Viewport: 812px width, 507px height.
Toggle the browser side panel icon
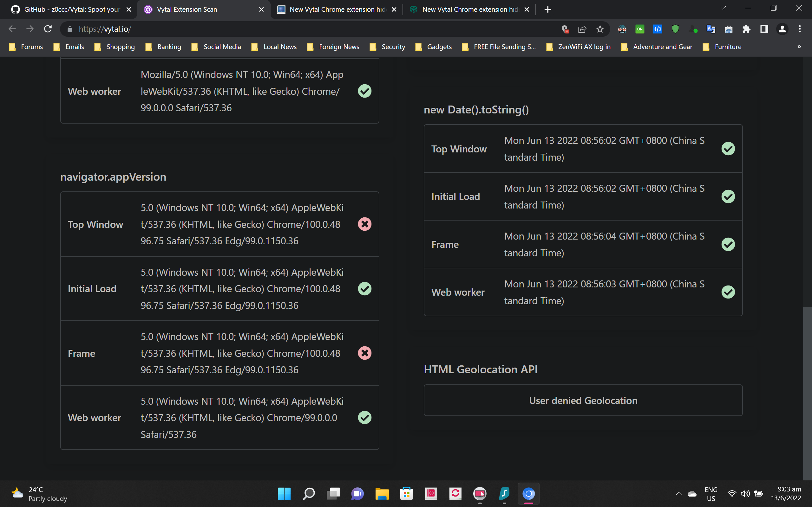(x=764, y=29)
